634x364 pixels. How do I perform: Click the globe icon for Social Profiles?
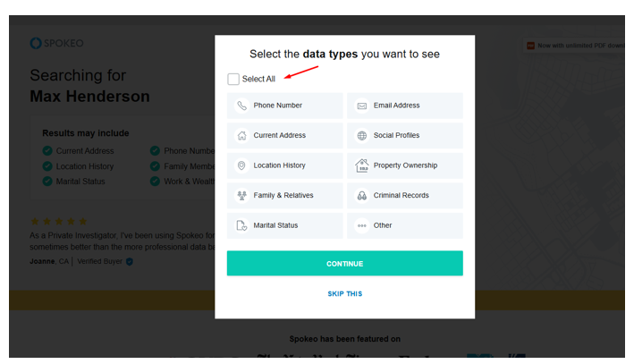point(361,136)
